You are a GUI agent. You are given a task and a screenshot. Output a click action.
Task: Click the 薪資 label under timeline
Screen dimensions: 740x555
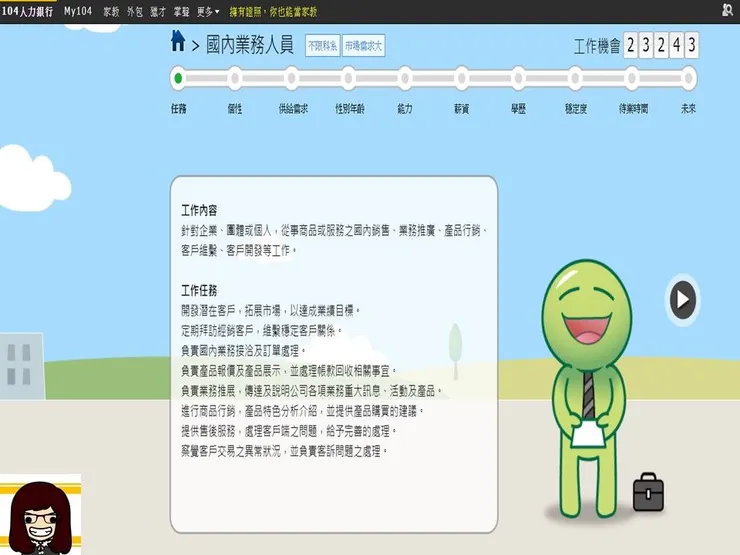click(462, 109)
